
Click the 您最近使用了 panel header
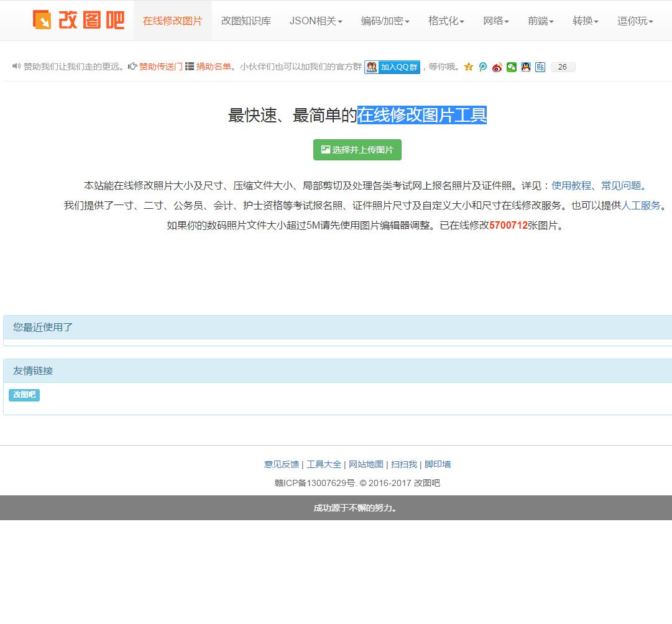pos(338,328)
